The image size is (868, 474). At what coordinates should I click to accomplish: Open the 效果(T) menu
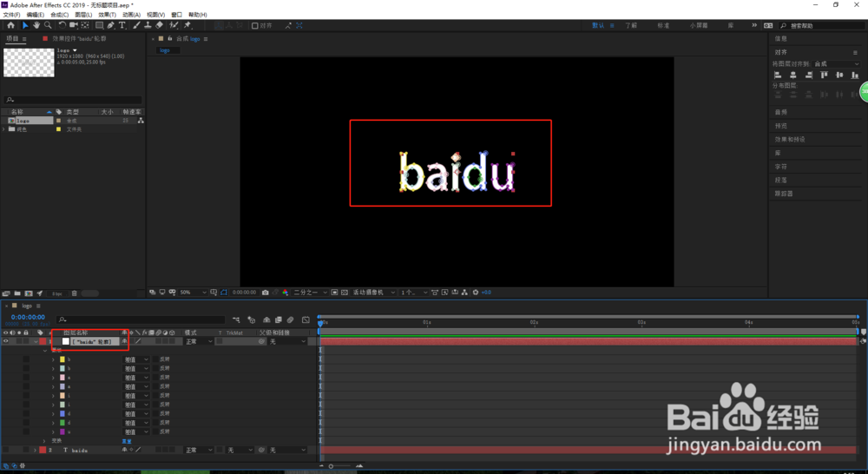[x=108, y=15]
